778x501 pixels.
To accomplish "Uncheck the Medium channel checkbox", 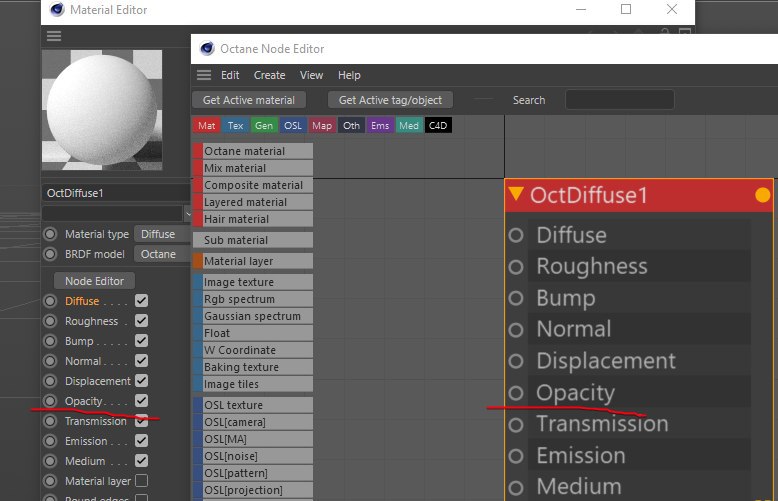I will [141, 461].
